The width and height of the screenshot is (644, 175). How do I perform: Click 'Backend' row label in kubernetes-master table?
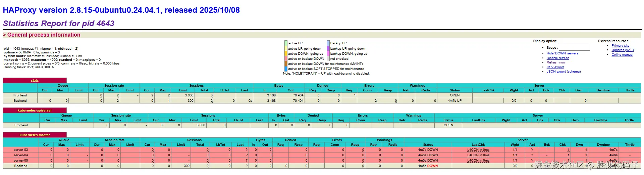(x=21, y=166)
